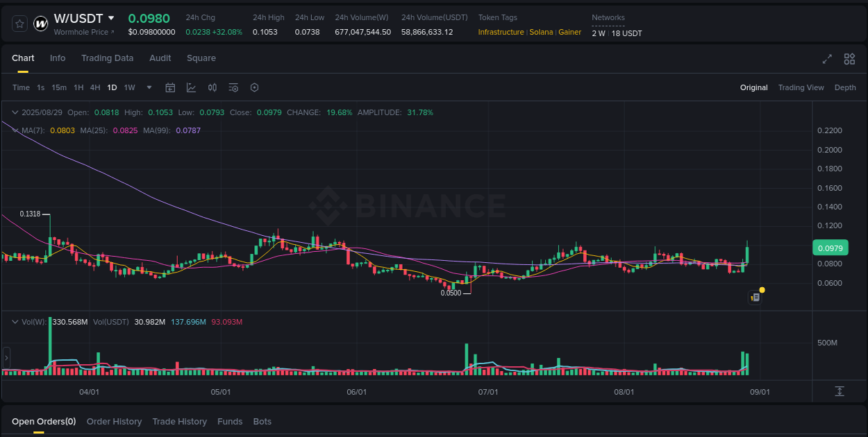Open the chart settings gear icon
The width and height of the screenshot is (868, 437).
point(254,87)
